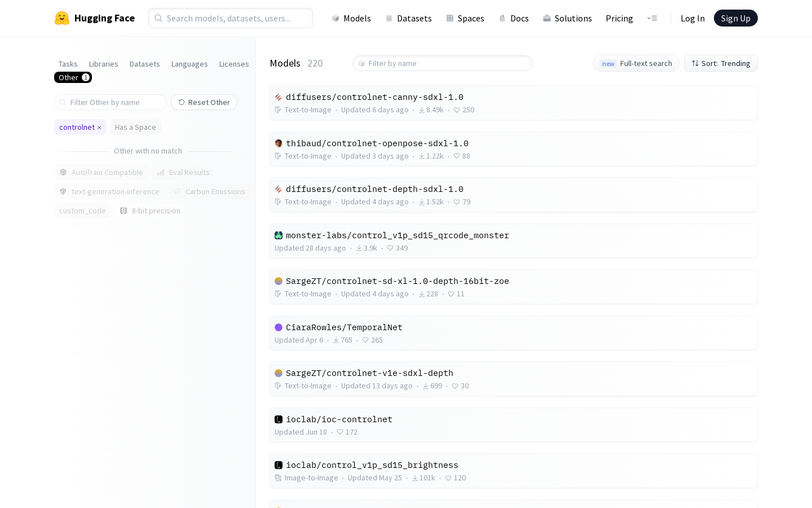Focus the Filter by name field
This screenshot has width=812, height=508.
click(x=443, y=63)
